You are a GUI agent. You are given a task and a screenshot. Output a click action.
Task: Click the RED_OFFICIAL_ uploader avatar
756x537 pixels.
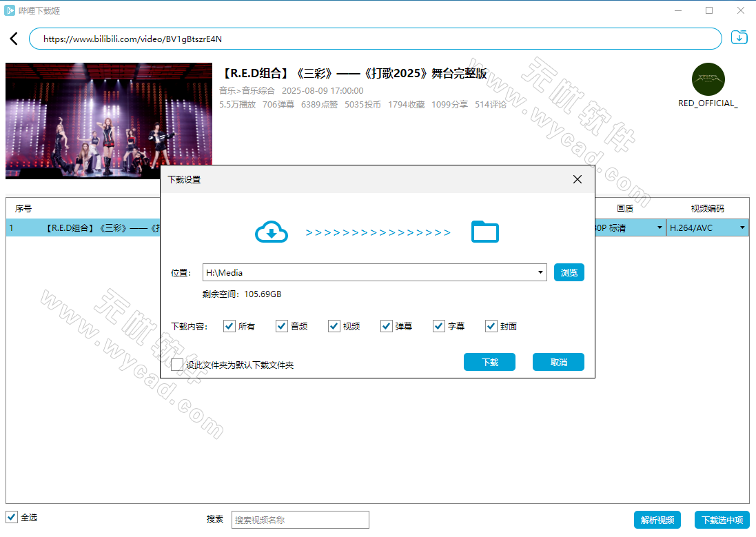[x=708, y=80]
